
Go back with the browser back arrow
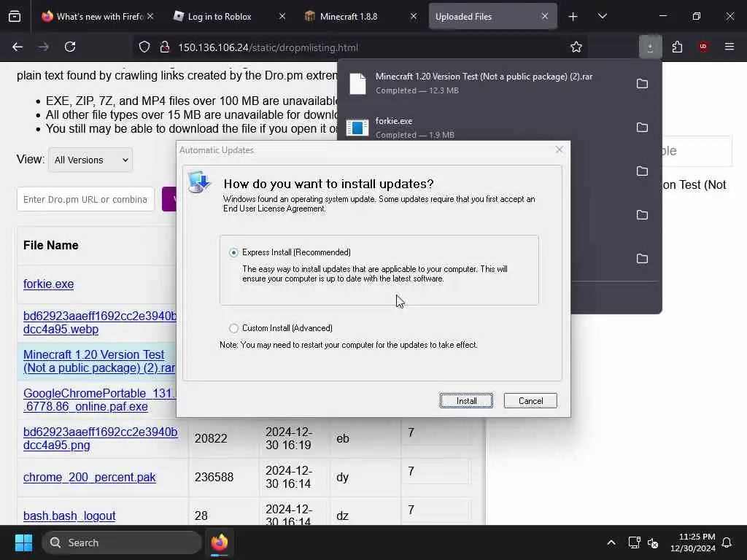(x=18, y=47)
